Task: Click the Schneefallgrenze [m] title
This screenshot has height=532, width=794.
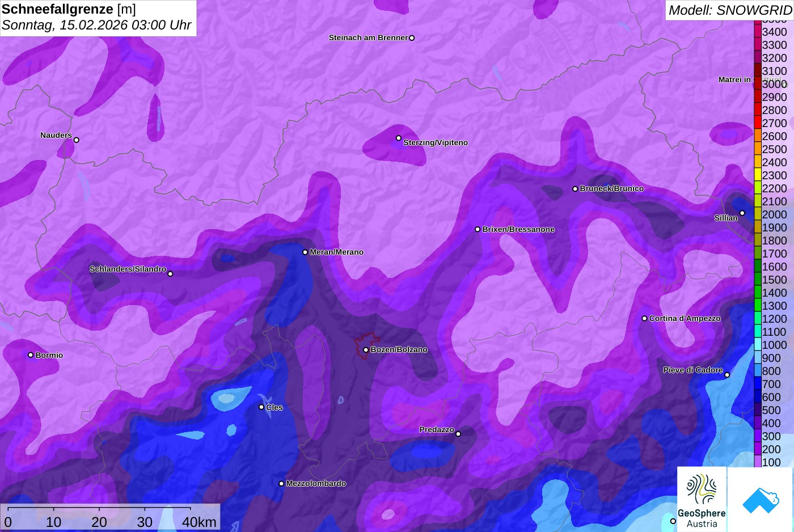Action: point(69,9)
